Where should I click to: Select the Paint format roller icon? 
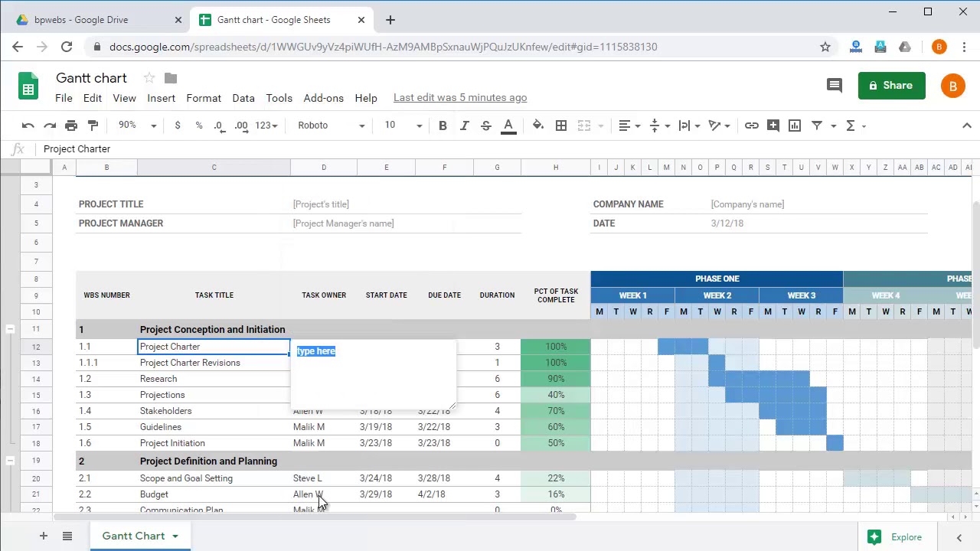click(93, 126)
